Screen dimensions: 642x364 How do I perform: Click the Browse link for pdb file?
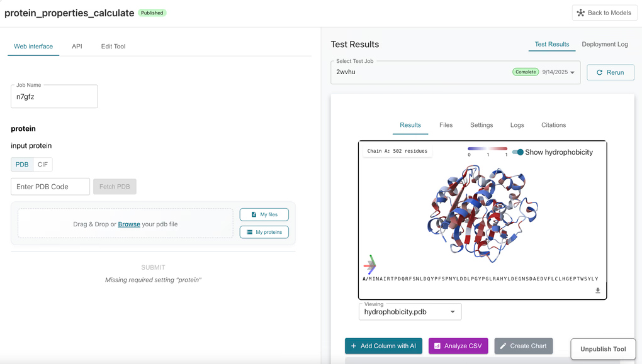[129, 224]
